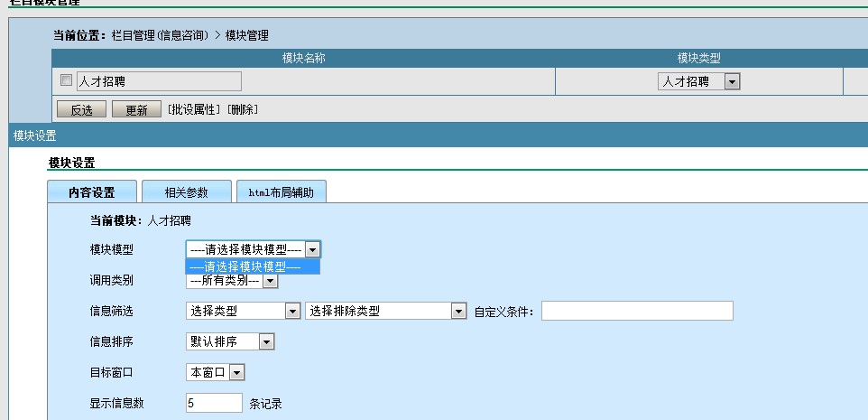Click the [删除] link
The image size is (868, 420).
click(x=242, y=109)
